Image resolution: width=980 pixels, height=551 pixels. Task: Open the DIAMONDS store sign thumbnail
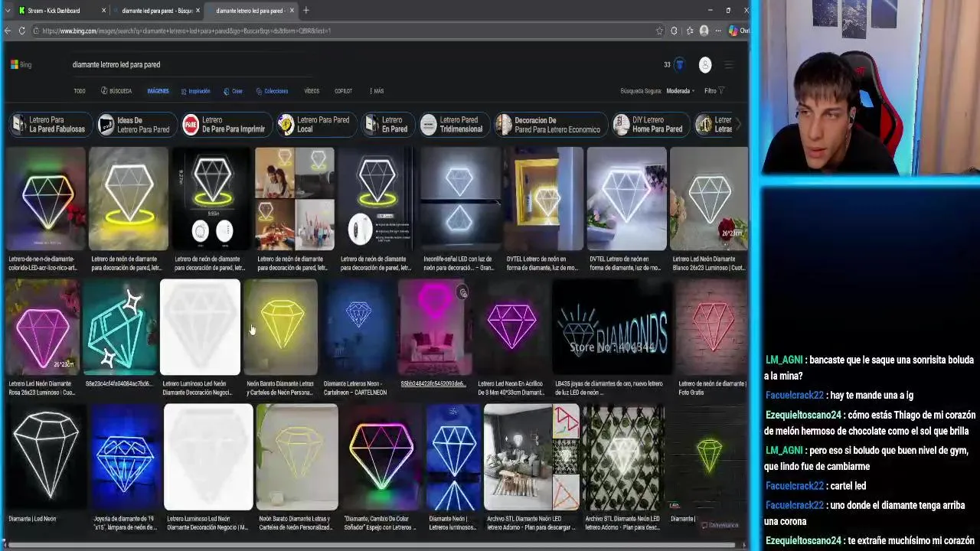coord(612,327)
